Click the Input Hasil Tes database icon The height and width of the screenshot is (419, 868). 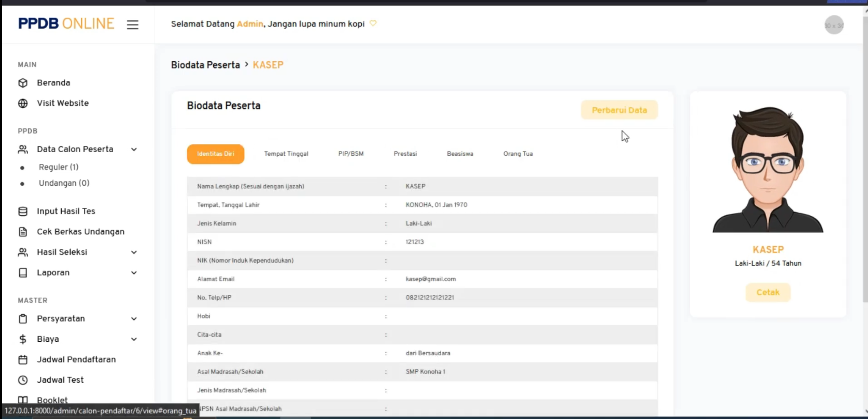click(x=23, y=211)
